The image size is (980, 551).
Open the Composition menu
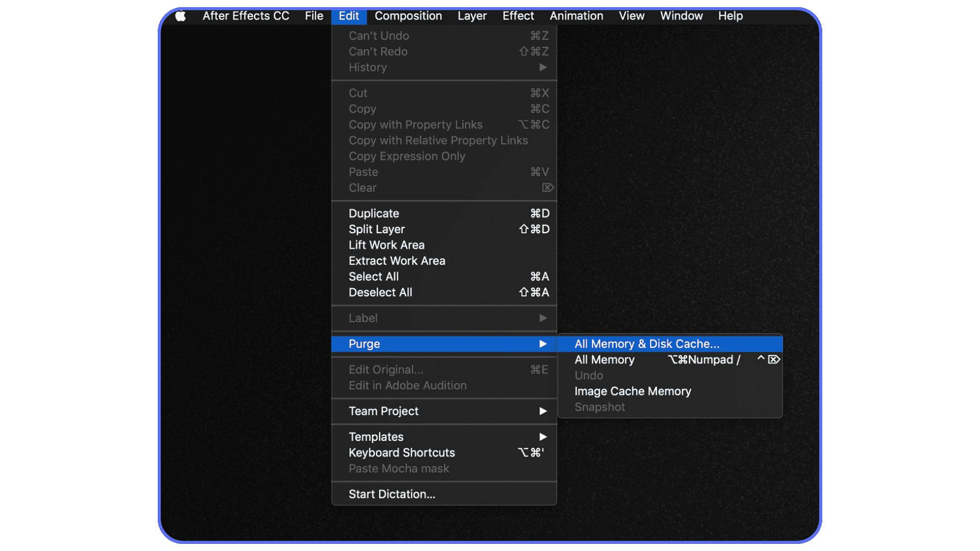pyautogui.click(x=408, y=16)
